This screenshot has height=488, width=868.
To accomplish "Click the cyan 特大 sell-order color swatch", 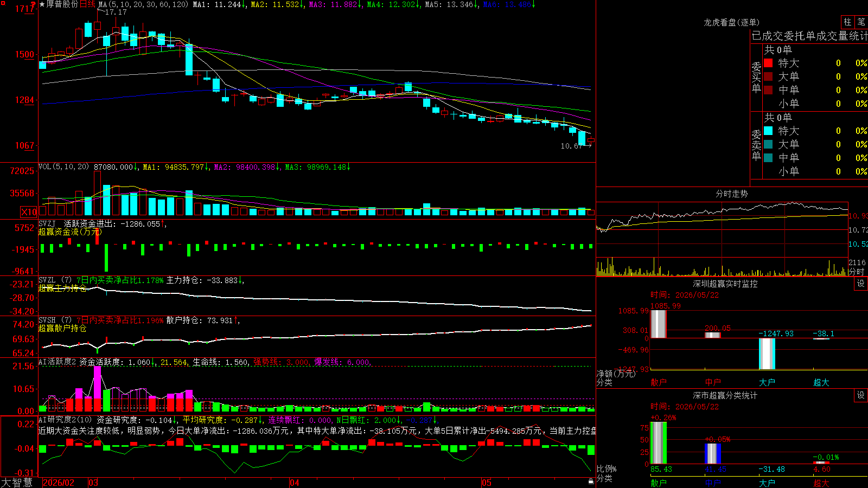I will [x=768, y=131].
